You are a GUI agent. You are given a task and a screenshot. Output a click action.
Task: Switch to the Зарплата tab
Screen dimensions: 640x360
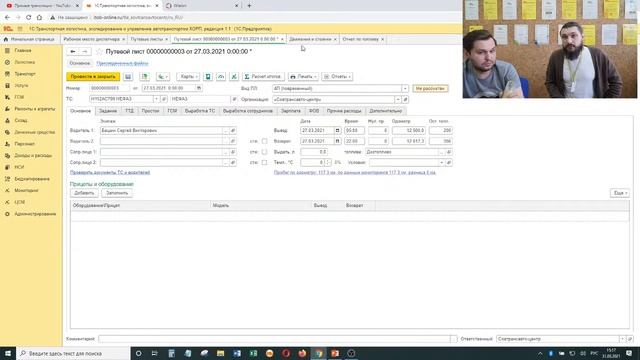(291, 111)
